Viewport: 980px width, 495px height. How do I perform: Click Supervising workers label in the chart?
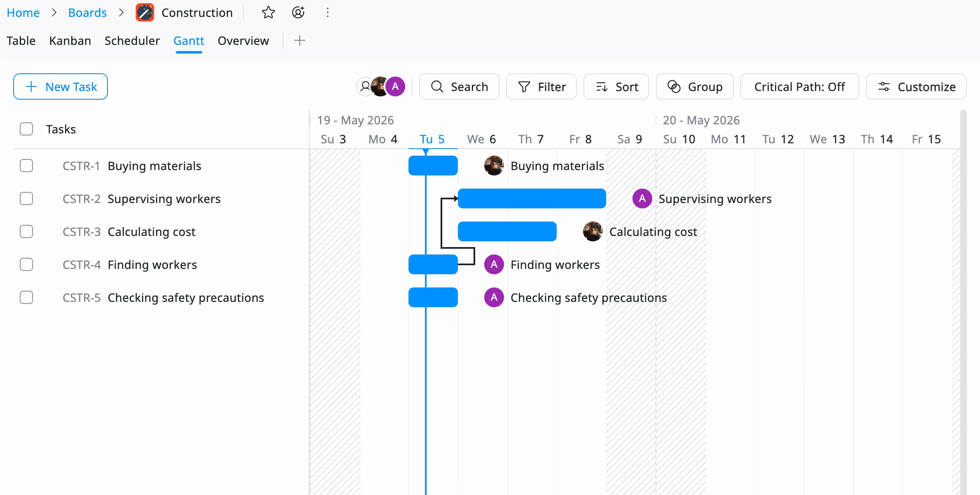coord(715,198)
